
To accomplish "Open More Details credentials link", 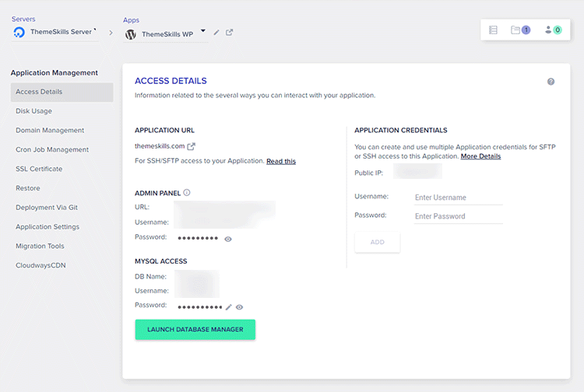I will pos(480,156).
